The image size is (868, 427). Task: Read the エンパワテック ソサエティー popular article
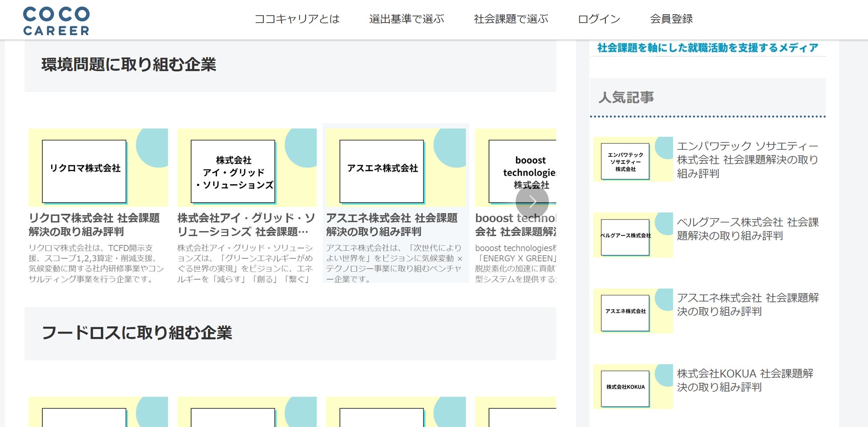tap(748, 159)
